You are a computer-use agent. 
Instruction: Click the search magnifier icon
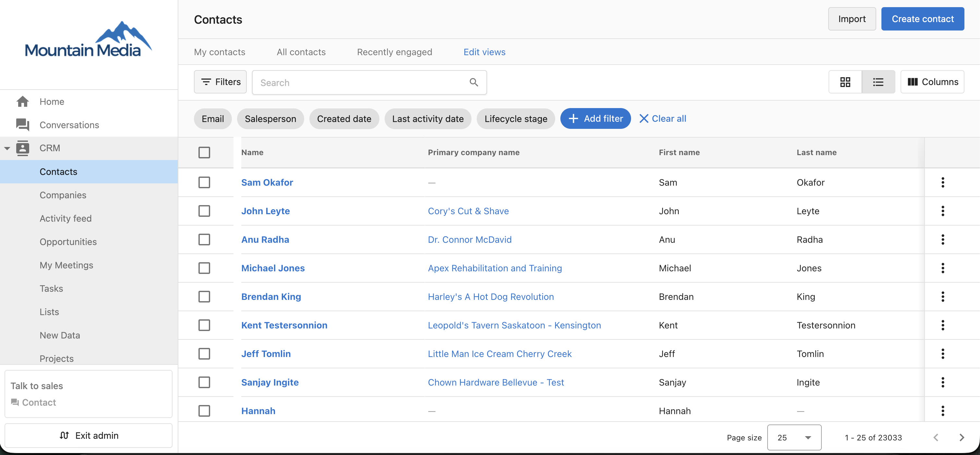tap(474, 82)
